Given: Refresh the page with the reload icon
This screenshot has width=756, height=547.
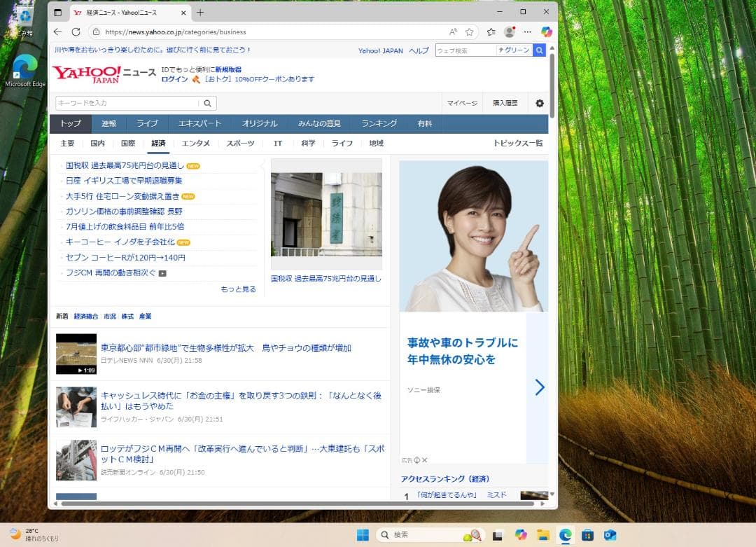Looking at the screenshot, I should 76,32.
